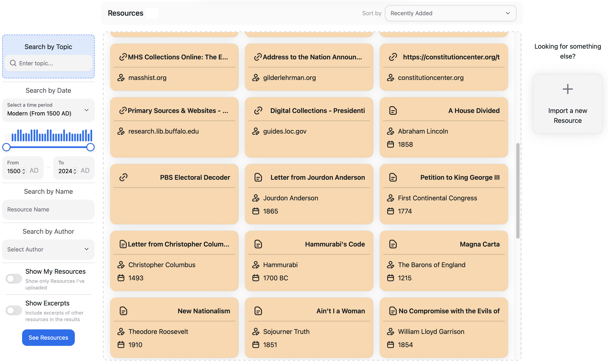Click link icon on Digital Collections card

pyautogui.click(x=258, y=111)
